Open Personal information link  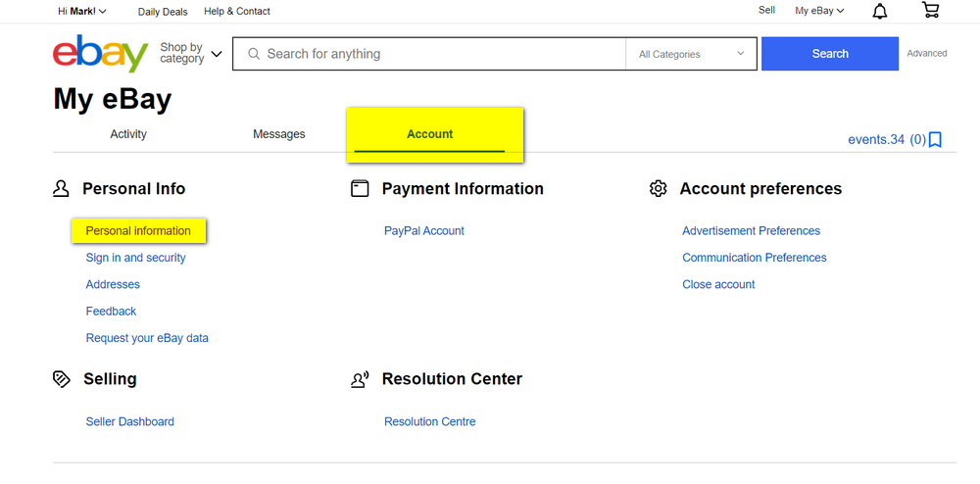[x=138, y=231]
